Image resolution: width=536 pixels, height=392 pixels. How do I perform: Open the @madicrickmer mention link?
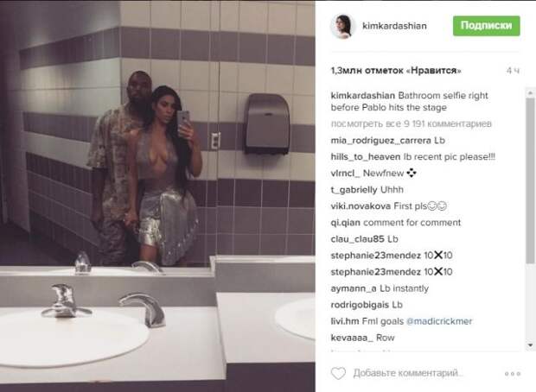click(439, 321)
